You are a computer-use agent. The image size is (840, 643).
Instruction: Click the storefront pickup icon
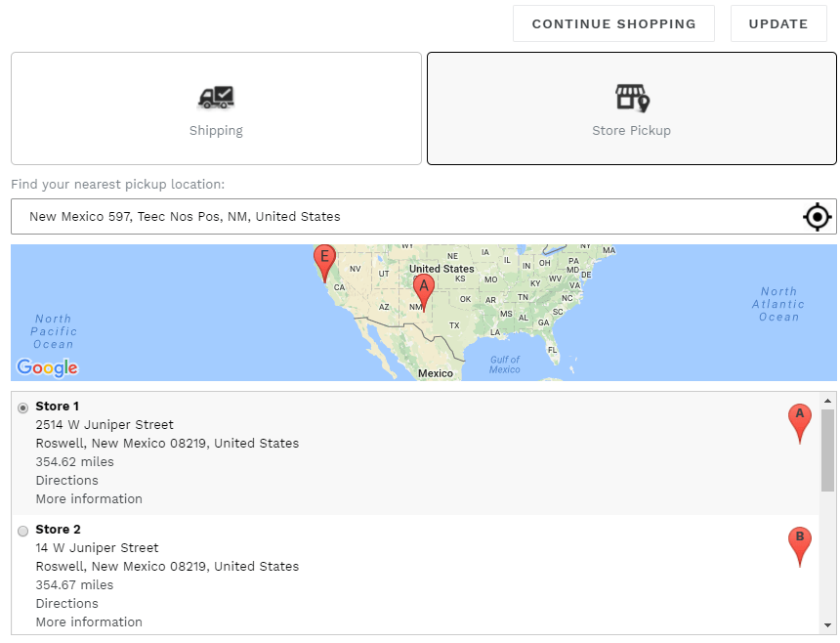[x=632, y=98]
